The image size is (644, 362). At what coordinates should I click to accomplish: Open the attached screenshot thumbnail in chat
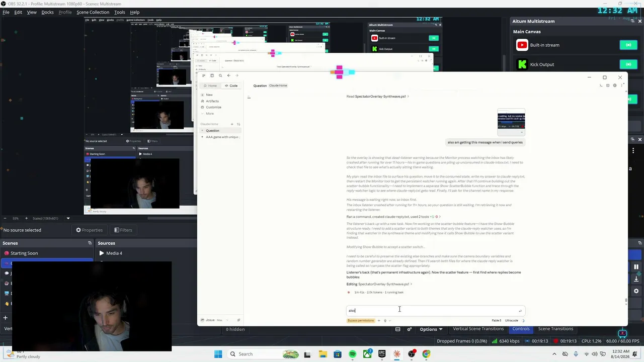tap(511, 122)
